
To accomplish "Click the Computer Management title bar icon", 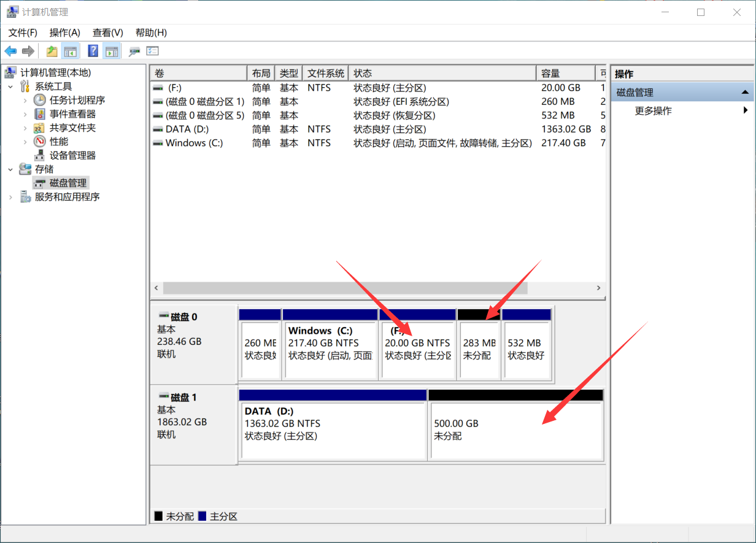I will (x=12, y=12).
